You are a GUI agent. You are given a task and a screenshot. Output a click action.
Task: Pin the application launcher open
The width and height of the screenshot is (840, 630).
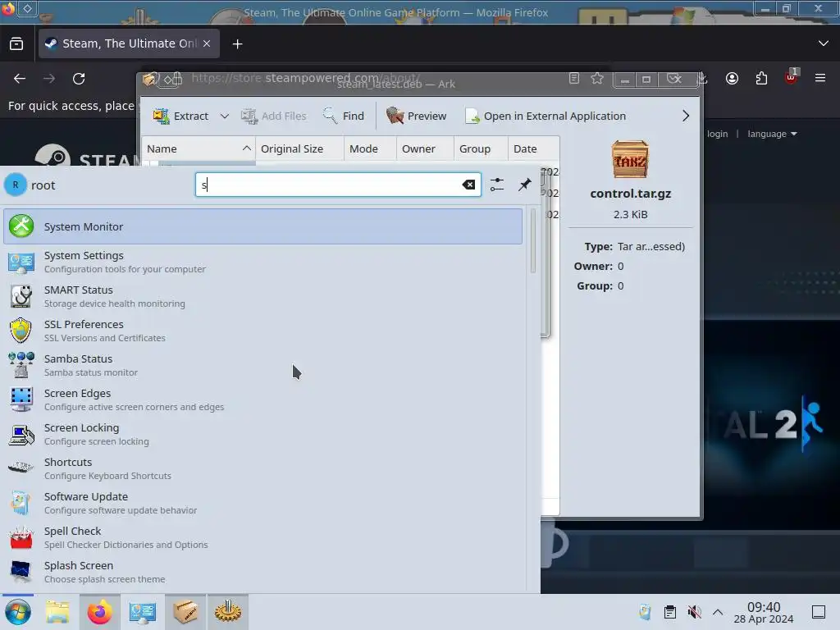(524, 185)
